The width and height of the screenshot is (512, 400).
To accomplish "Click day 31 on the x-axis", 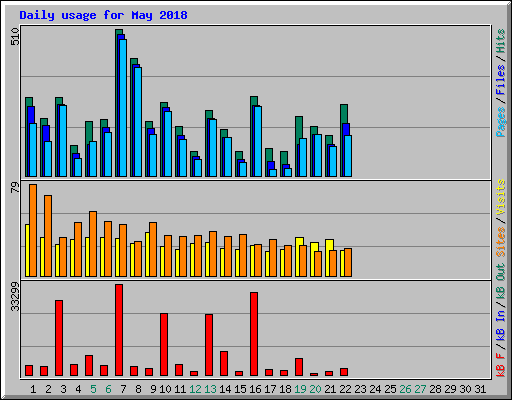I will click(x=480, y=389).
